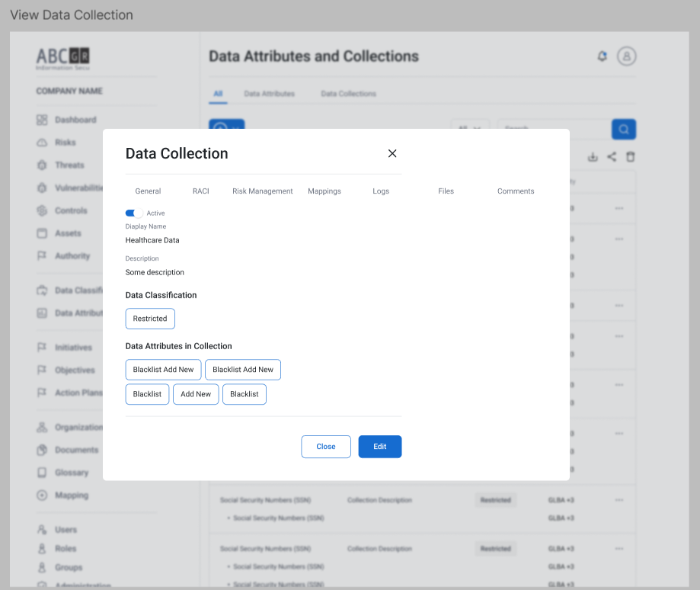This screenshot has width=700, height=590.
Task: Click the Dashboard icon in sidebar
Action: [42, 120]
